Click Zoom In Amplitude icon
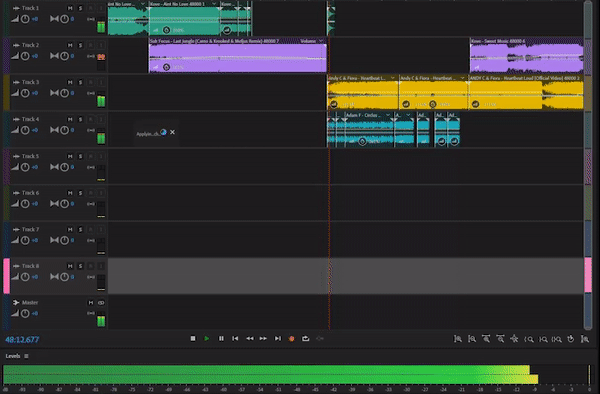Viewport: 600px width, 394px height. pyautogui.click(x=458, y=339)
